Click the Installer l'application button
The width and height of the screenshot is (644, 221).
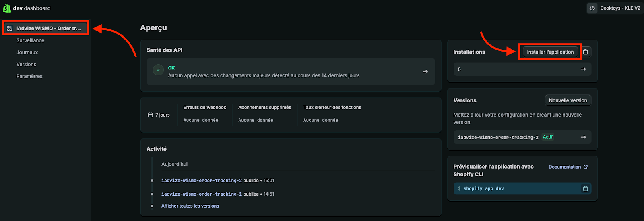pos(550,52)
